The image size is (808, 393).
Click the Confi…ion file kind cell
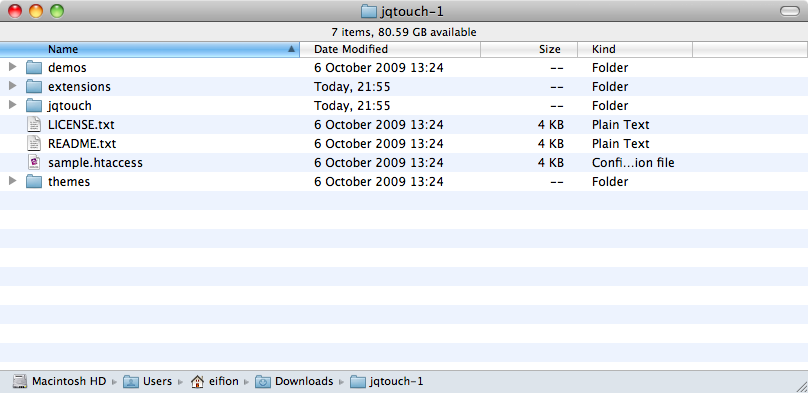pos(633,163)
